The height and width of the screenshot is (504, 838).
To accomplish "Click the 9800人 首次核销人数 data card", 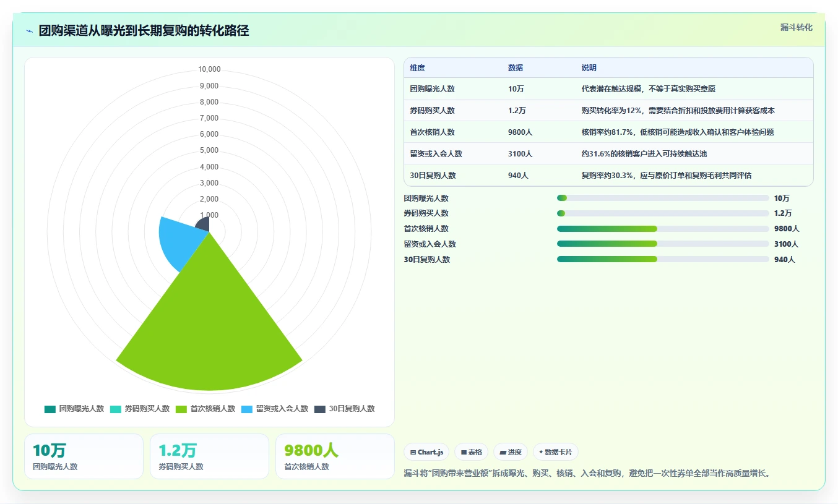I will (x=335, y=456).
